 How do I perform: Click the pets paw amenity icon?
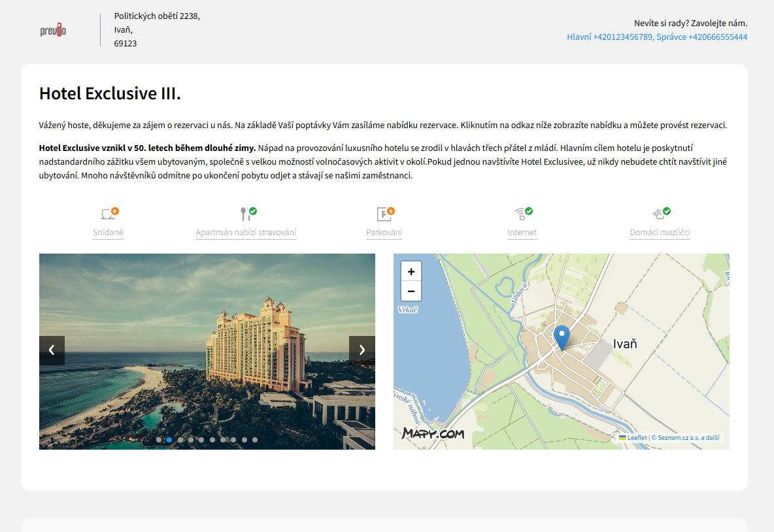(x=662, y=213)
